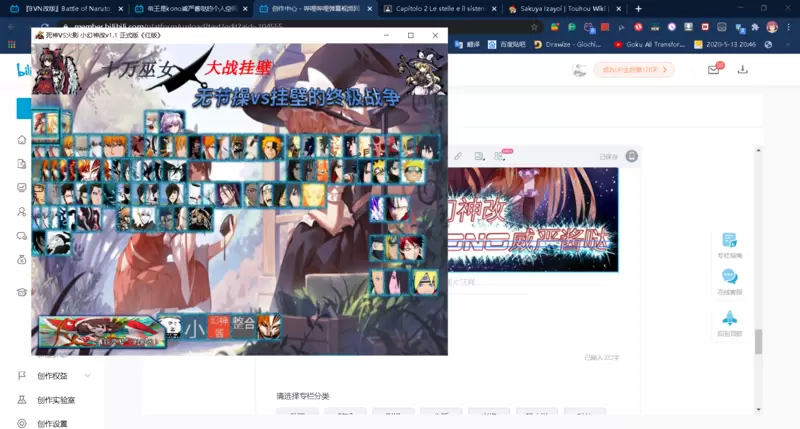Screen dimensions: 800x429
Task: Click the page scrollbar up arrow
Action: (758, 150)
